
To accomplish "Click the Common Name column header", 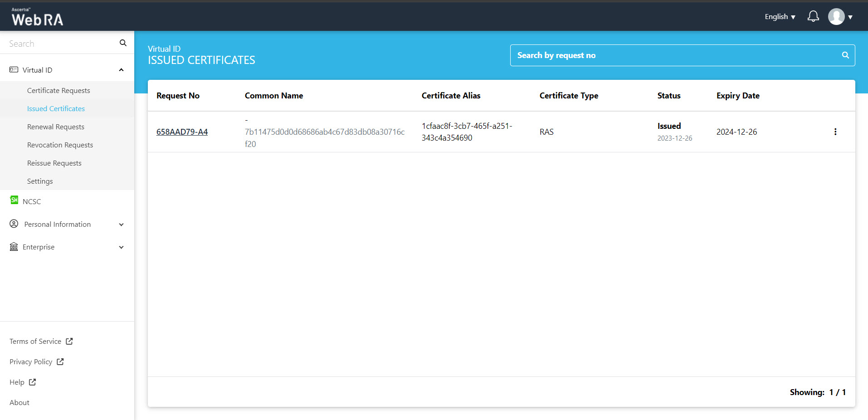I will pyautogui.click(x=274, y=96).
